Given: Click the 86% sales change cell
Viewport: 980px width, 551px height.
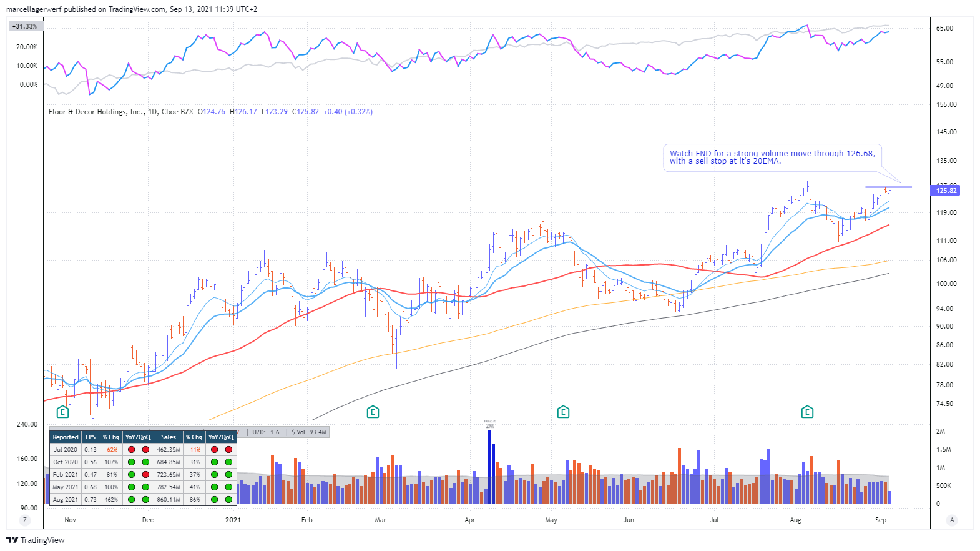Looking at the screenshot, I should [x=195, y=499].
